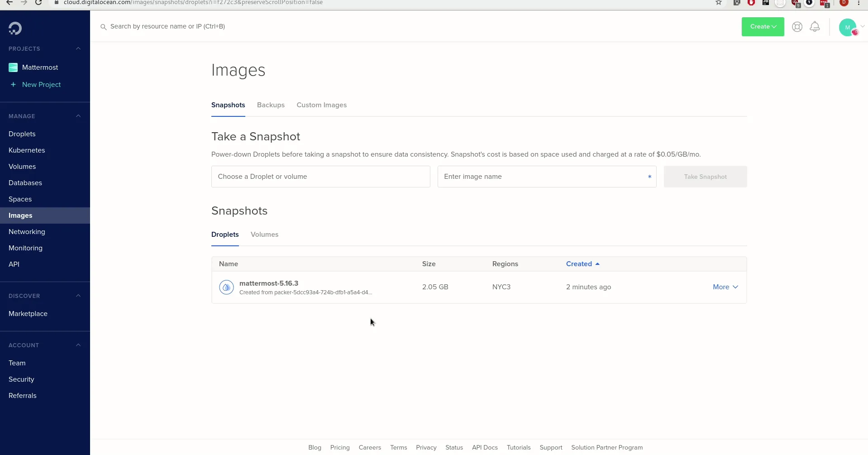Click the search magnifier icon
868x455 pixels.
pos(103,27)
